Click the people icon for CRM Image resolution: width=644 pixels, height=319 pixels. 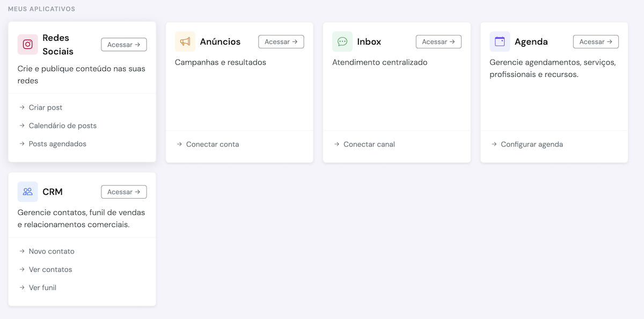(x=28, y=192)
